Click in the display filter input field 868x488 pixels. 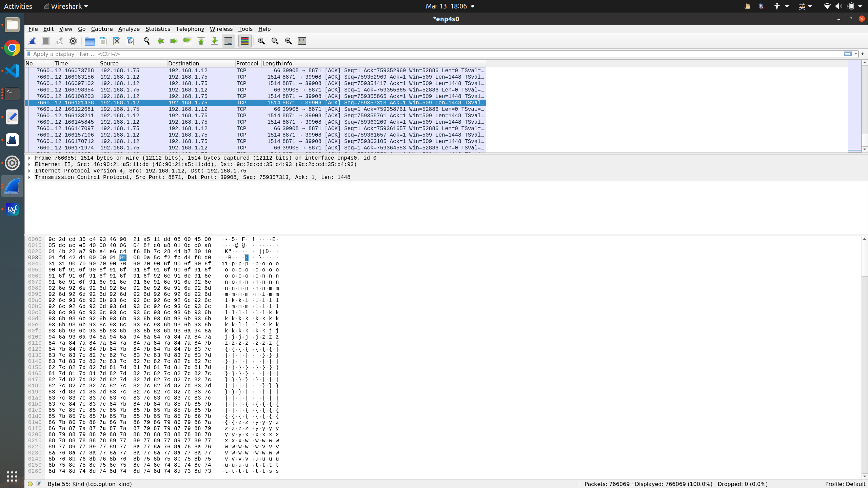[x=407, y=54]
